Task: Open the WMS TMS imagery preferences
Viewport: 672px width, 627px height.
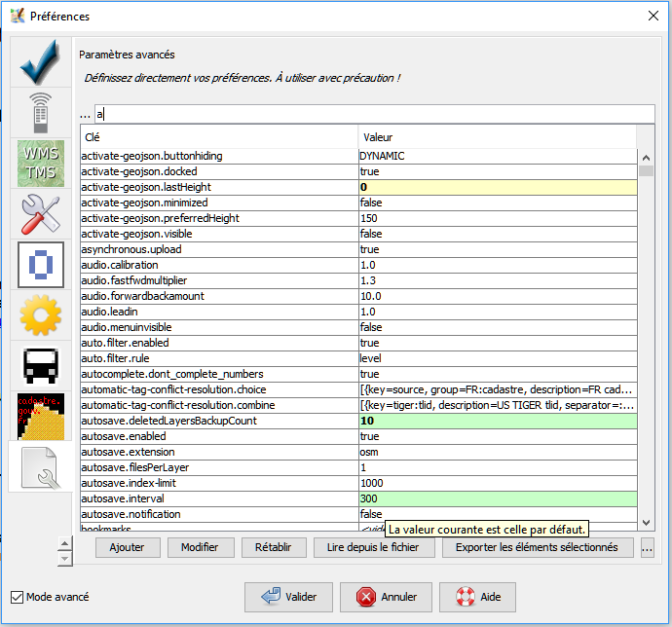Action: coord(40,163)
